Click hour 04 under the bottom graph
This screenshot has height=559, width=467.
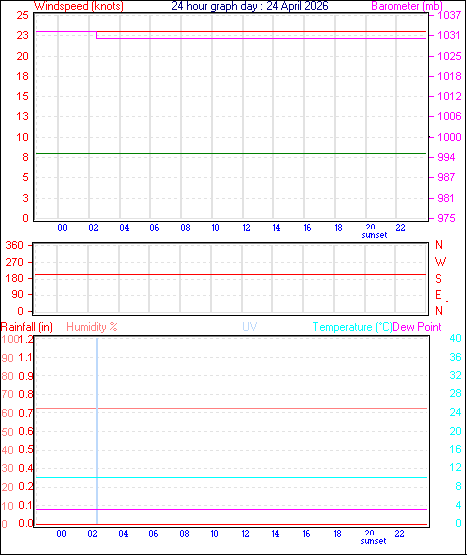123,534
